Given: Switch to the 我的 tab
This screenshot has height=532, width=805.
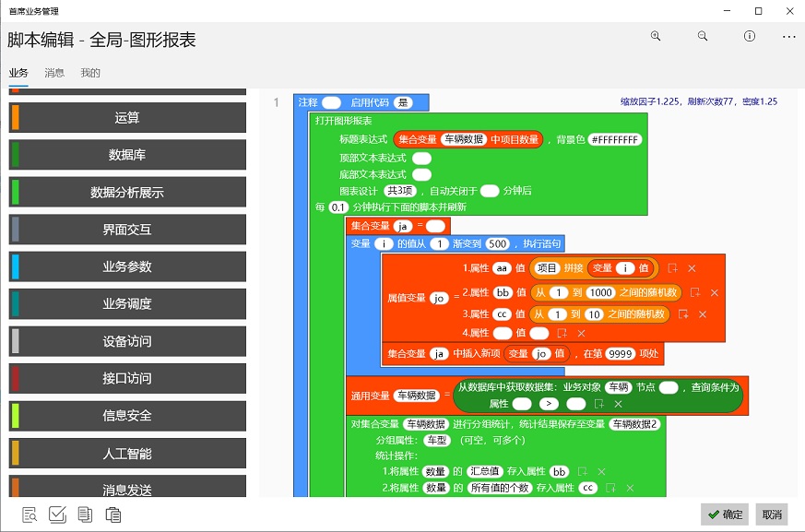Looking at the screenshot, I should [x=90, y=73].
